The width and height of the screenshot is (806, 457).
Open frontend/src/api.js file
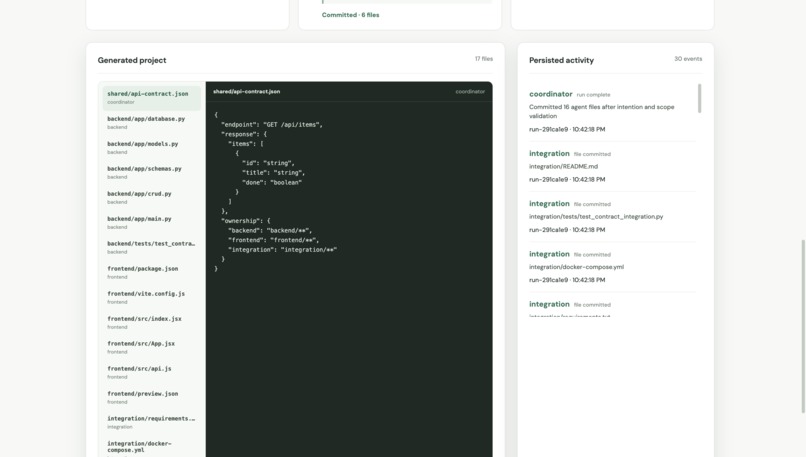coord(152,372)
